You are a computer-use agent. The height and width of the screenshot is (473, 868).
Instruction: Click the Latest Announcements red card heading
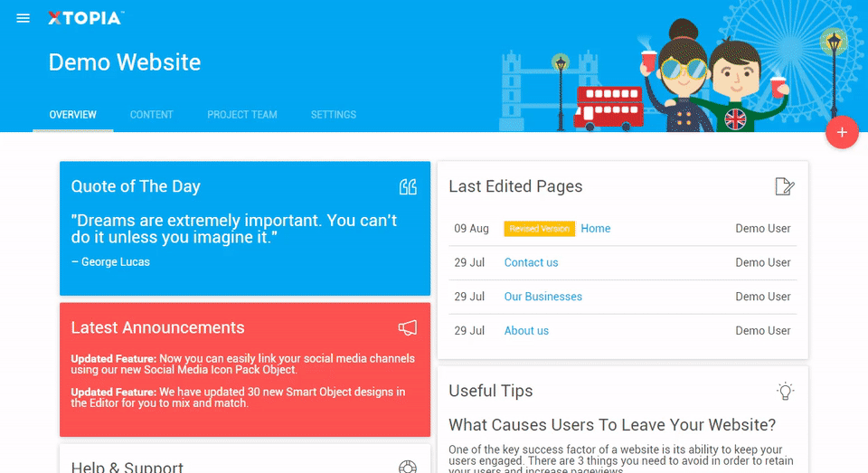157,327
